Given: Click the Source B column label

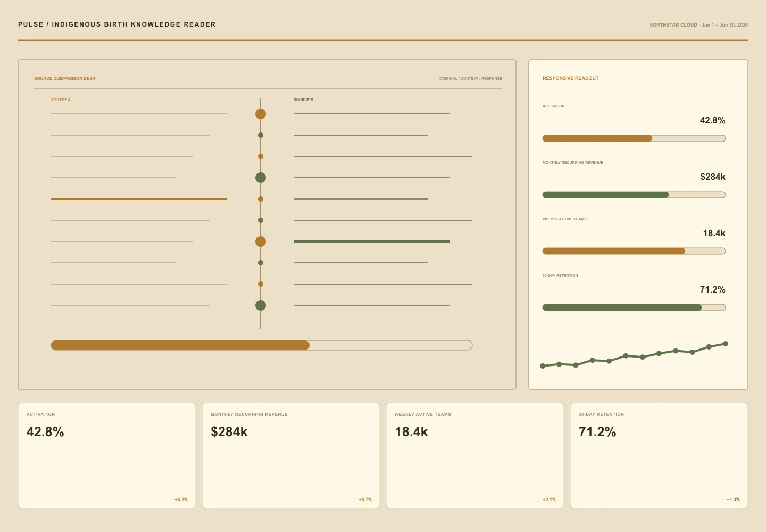Looking at the screenshot, I should [x=303, y=100].
